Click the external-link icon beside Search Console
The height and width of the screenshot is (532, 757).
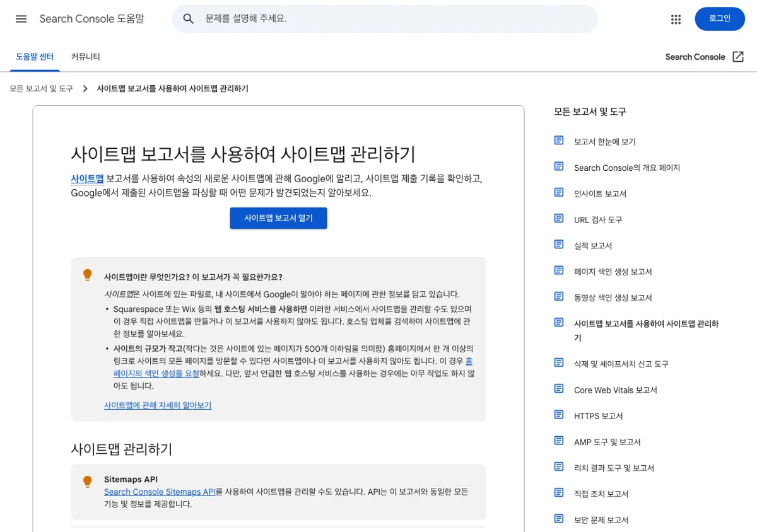coord(738,57)
